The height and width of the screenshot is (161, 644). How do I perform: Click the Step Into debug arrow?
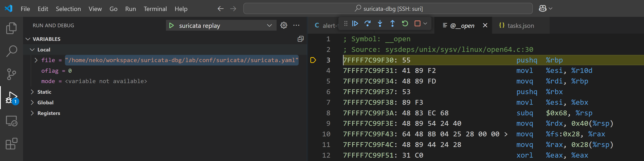click(x=380, y=24)
